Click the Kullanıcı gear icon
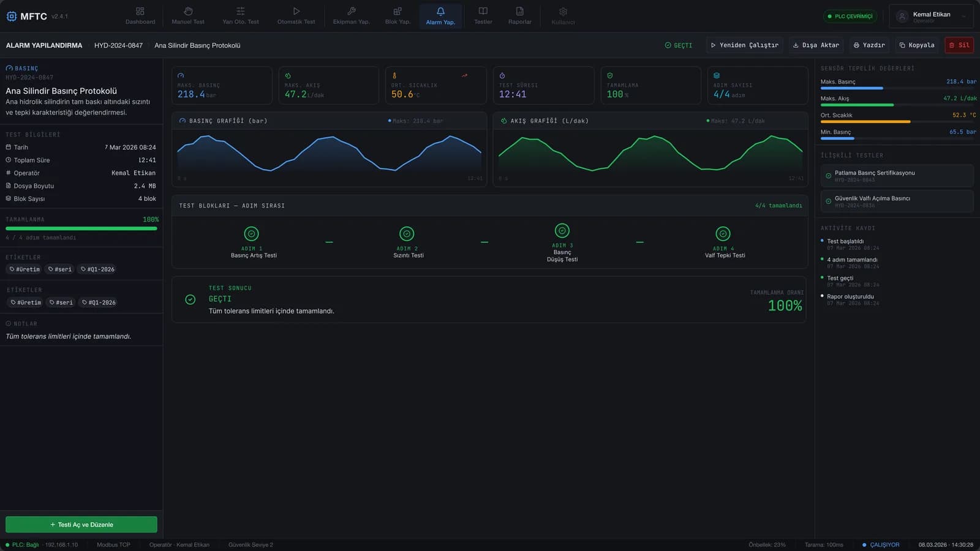This screenshot has height=551, width=980. [x=563, y=12]
